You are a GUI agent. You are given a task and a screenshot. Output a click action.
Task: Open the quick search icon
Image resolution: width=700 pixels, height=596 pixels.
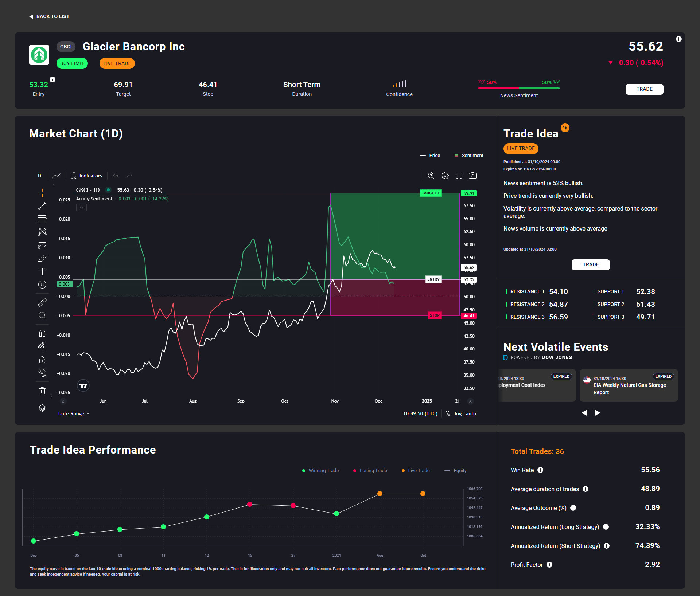(431, 176)
